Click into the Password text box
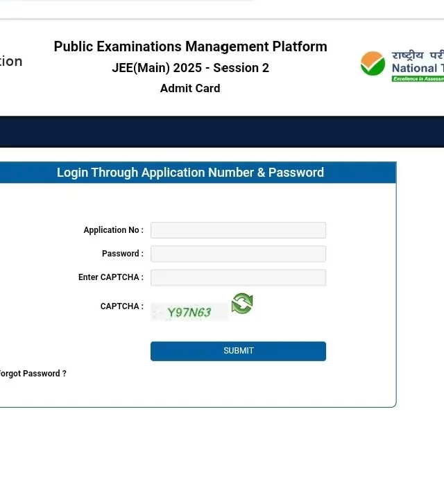 coord(238,254)
